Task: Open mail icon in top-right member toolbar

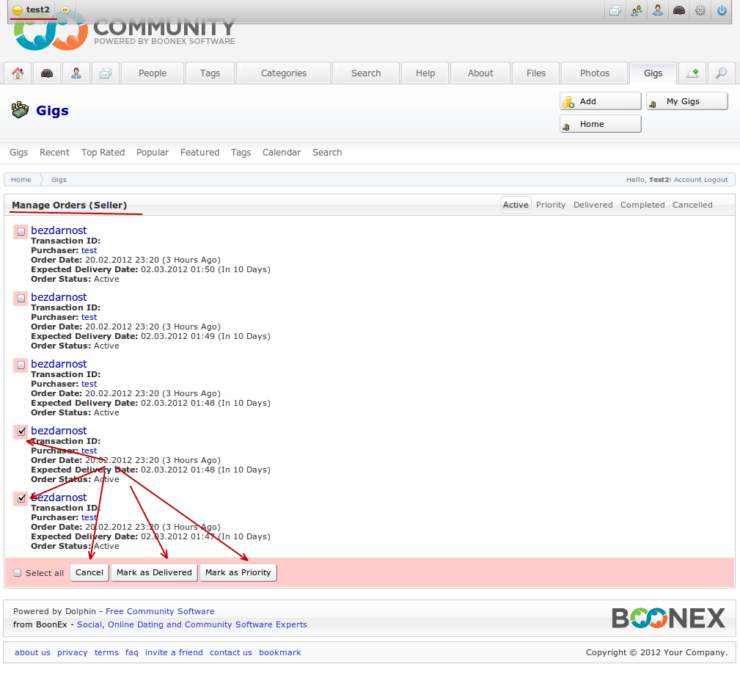Action: pos(615,10)
